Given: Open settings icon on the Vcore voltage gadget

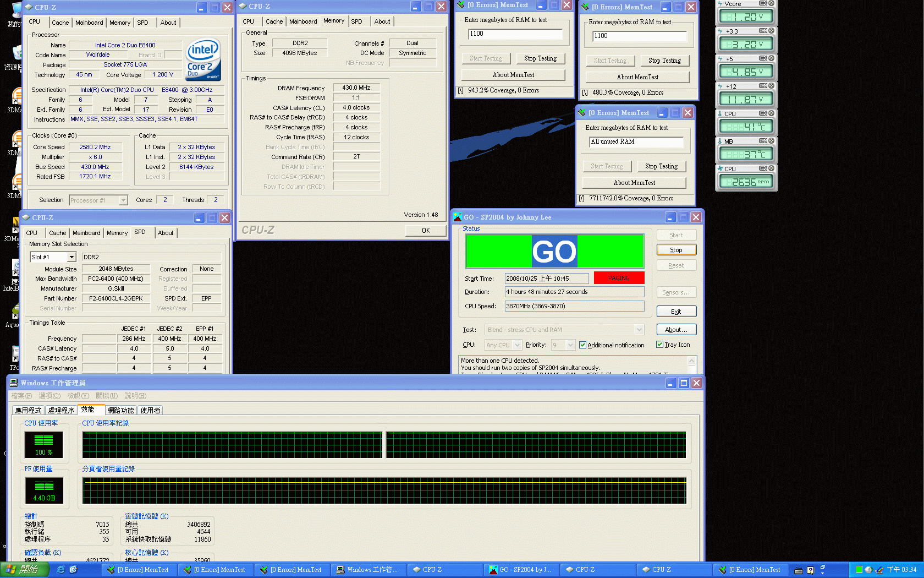Looking at the screenshot, I should pyautogui.click(x=763, y=3).
